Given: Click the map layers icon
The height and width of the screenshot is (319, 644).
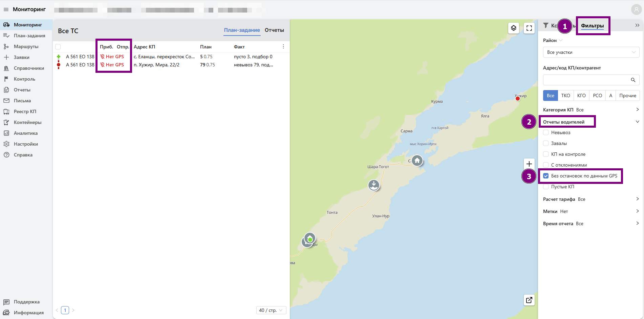Looking at the screenshot, I should coord(514,28).
